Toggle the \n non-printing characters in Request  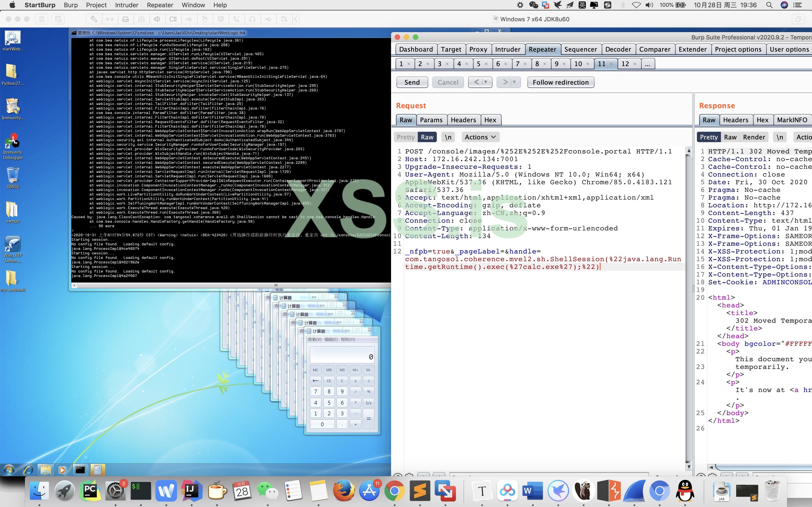[x=448, y=137]
